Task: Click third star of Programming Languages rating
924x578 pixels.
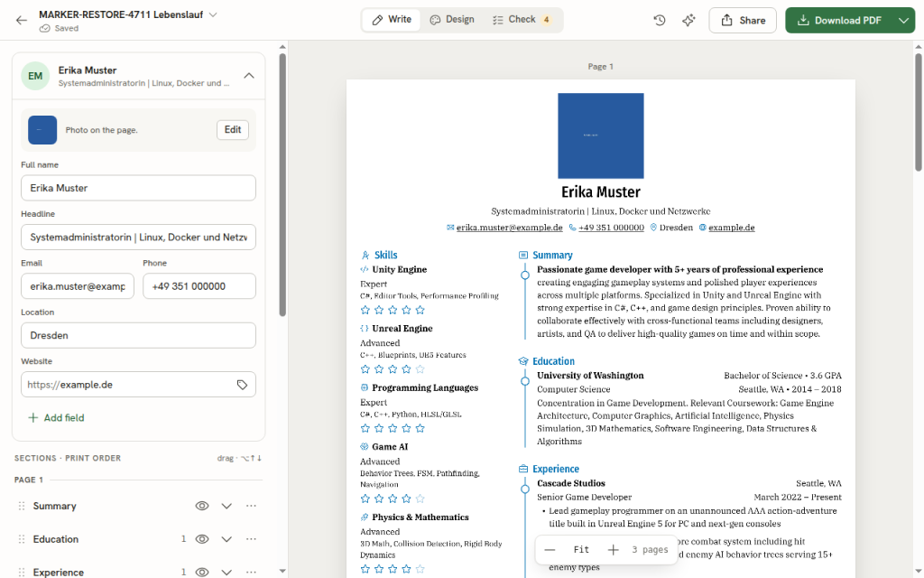Action: (393, 428)
